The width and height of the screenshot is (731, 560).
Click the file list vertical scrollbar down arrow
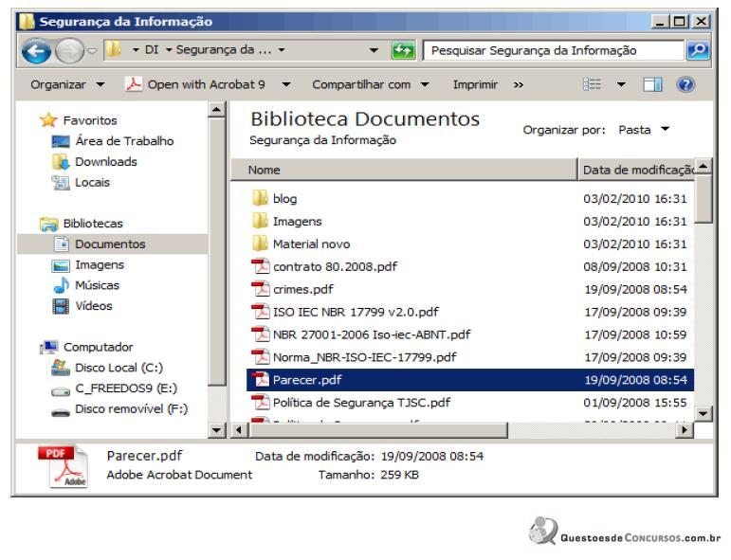point(703,413)
